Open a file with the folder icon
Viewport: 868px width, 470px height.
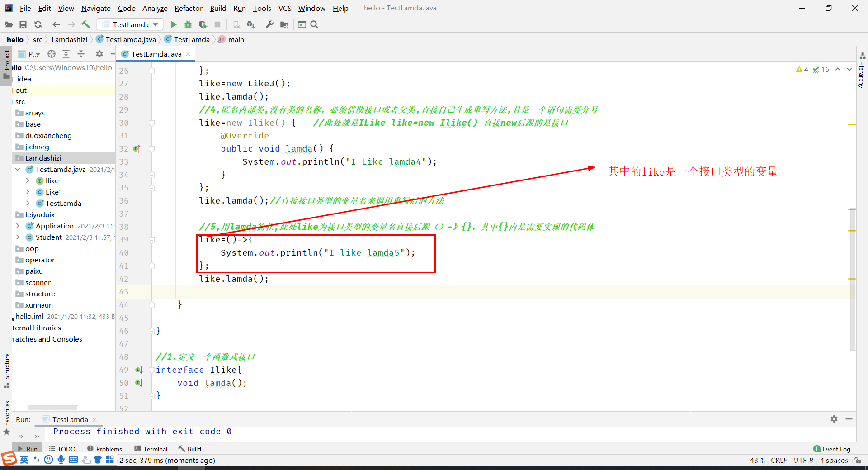tap(9, 24)
